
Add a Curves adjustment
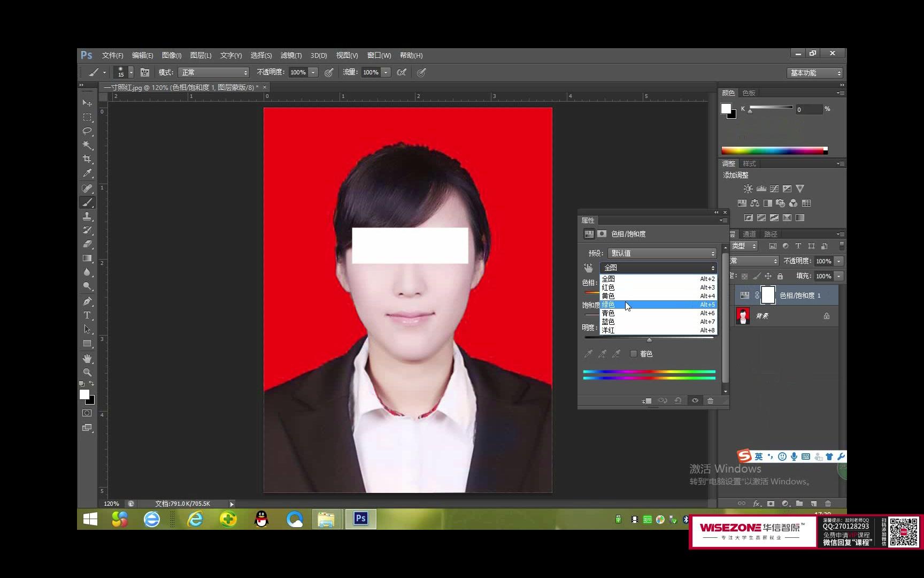click(x=774, y=189)
